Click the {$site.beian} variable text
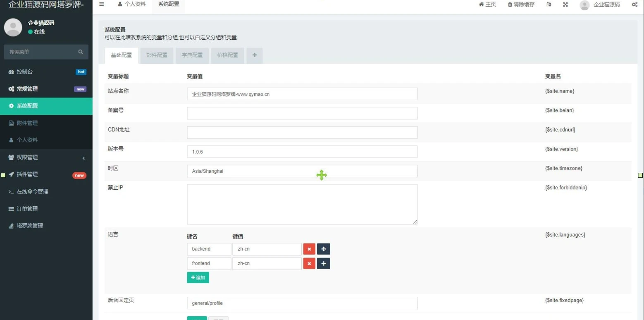This screenshot has width=644, height=320. [560, 110]
